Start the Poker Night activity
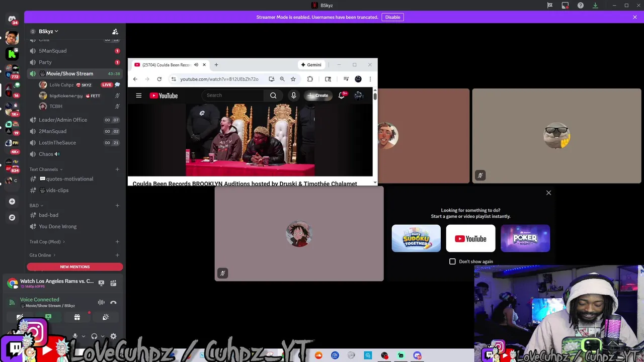 pyautogui.click(x=525, y=238)
